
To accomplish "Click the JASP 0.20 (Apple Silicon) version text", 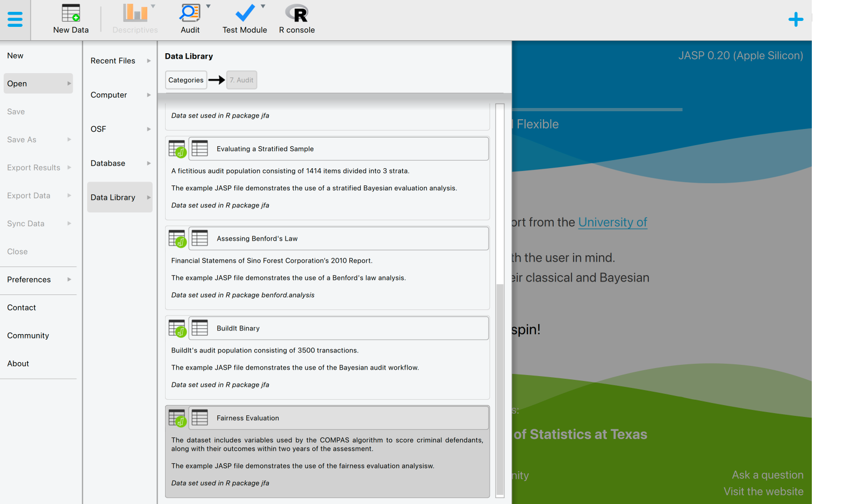I will pos(740,55).
